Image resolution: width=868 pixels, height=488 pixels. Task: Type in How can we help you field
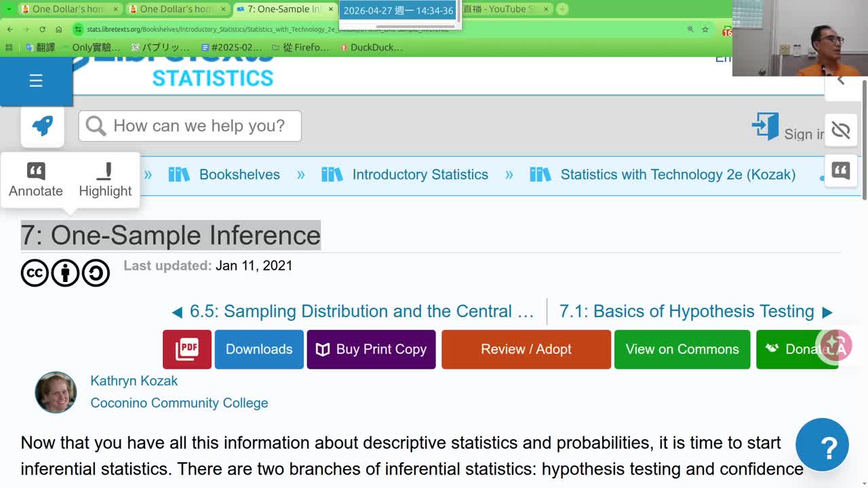(x=190, y=126)
